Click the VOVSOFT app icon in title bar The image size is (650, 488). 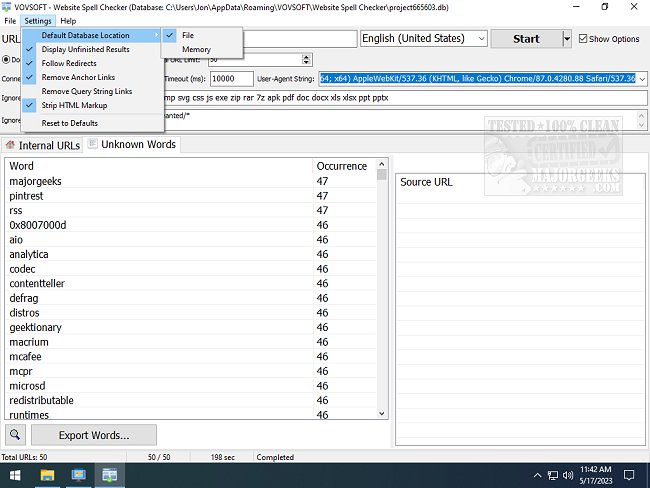pos(6,7)
